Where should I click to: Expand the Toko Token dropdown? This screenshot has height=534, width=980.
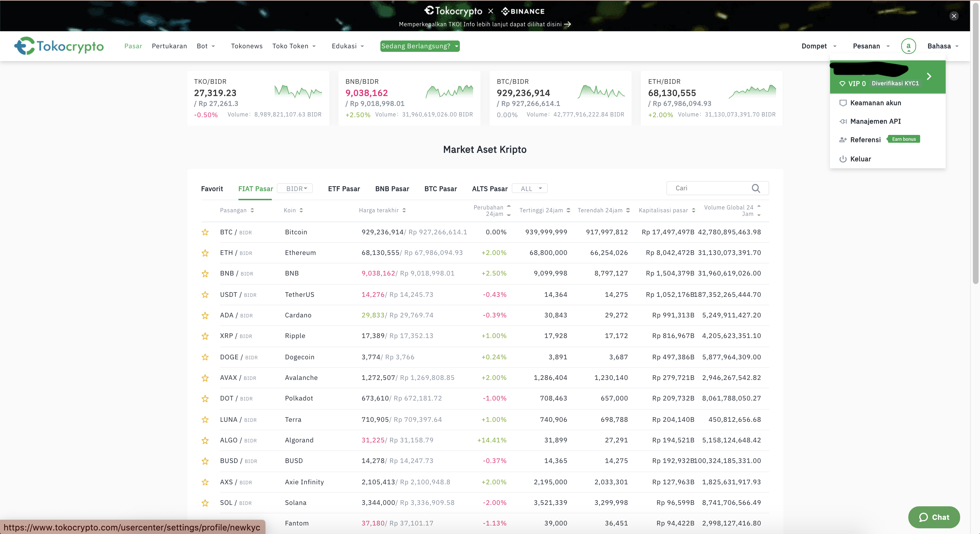click(294, 46)
